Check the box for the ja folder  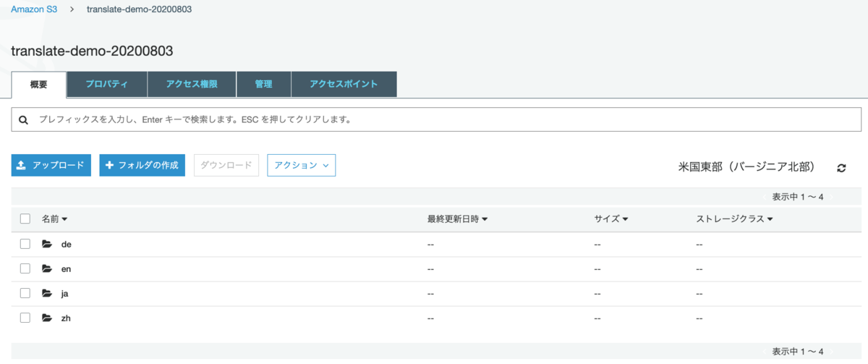tap(25, 293)
